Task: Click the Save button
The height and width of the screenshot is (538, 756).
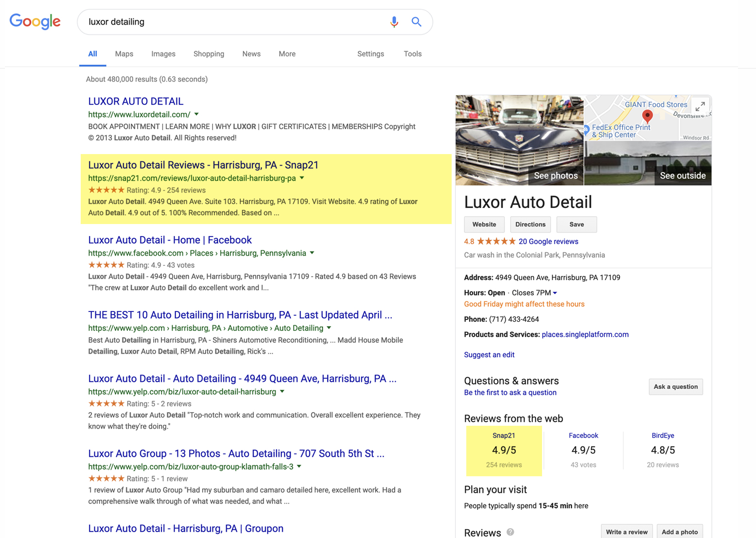Action: tap(577, 225)
